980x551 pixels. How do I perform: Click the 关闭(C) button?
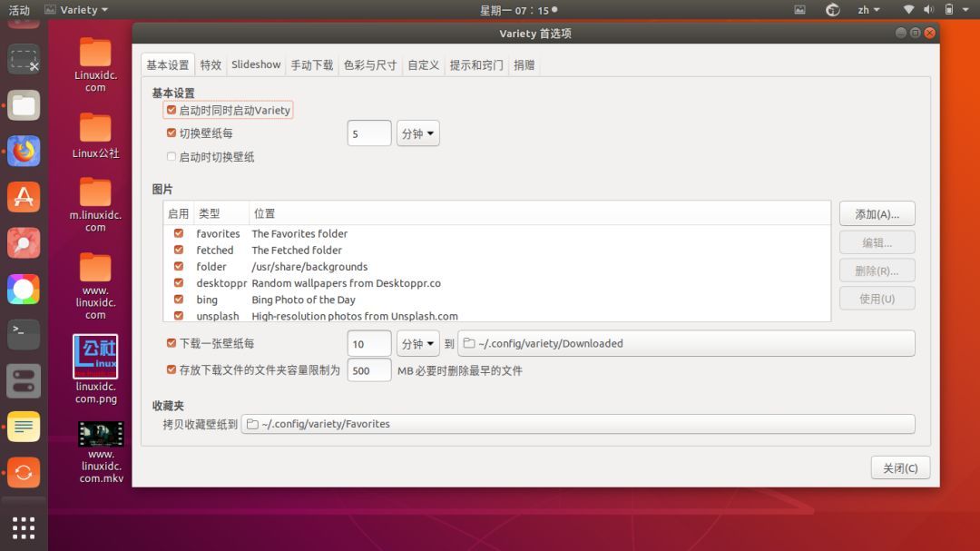[x=900, y=467]
